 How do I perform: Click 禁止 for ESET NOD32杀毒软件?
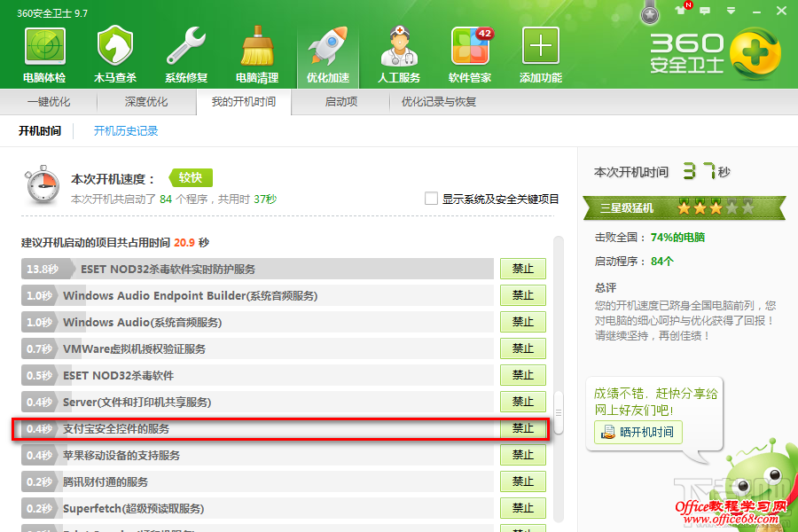click(522, 375)
